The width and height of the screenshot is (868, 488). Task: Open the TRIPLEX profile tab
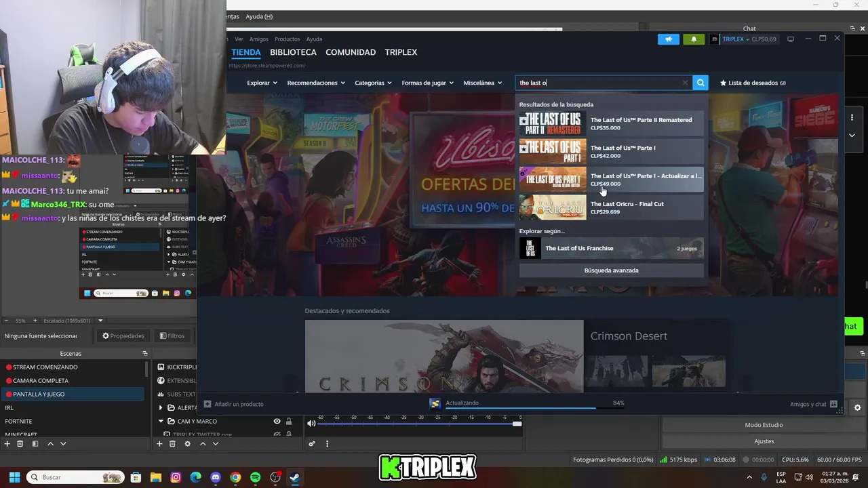pyautogui.click(x=401, y=52)
